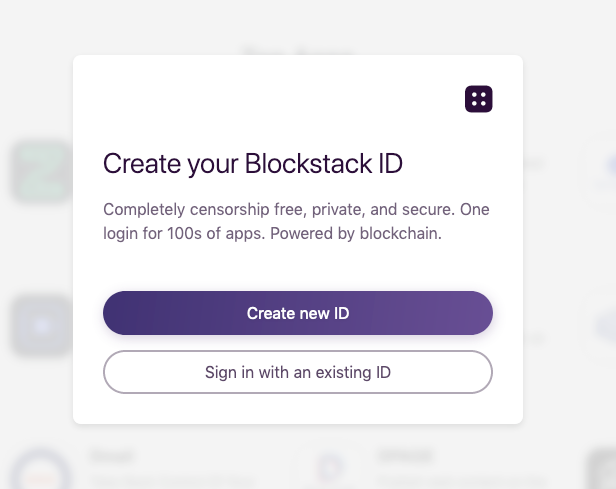Click the blurred app icon at middle right edge
This screenshot has width=616, height=489.
(x=603, y=326)
